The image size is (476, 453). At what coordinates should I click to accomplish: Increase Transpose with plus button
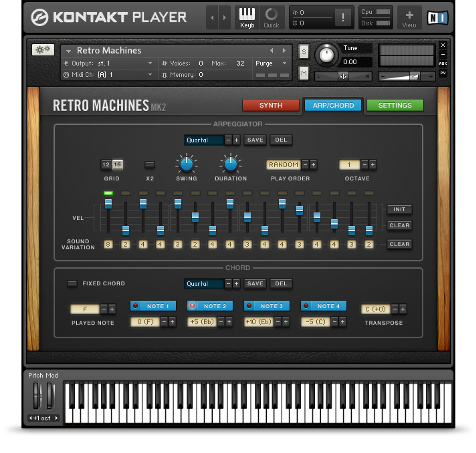tap(403, 309)
